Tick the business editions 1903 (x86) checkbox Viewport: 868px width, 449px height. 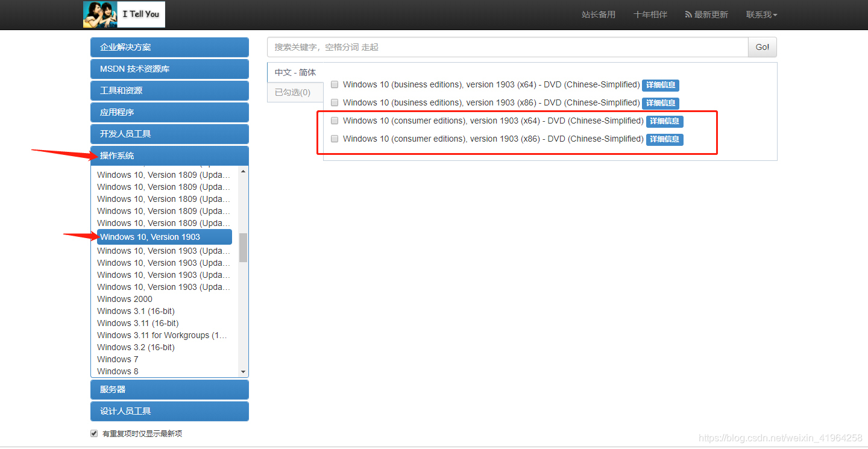click(335, 103)
